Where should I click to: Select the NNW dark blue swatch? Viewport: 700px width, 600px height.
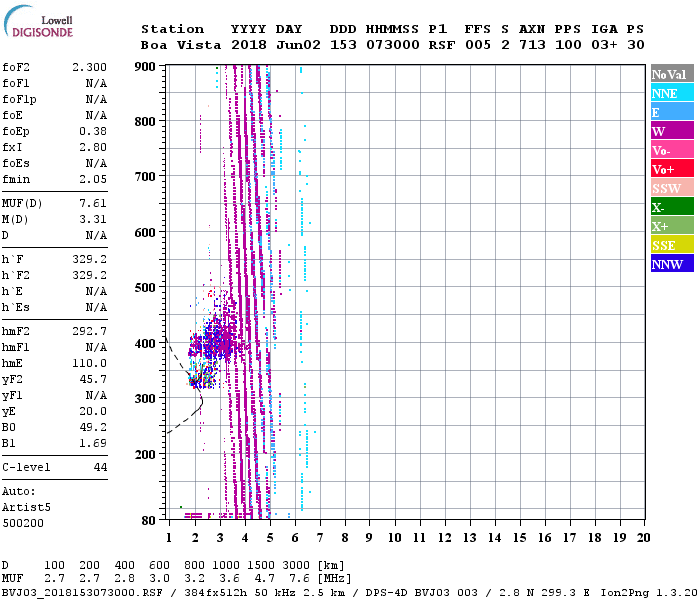(672, 263)
